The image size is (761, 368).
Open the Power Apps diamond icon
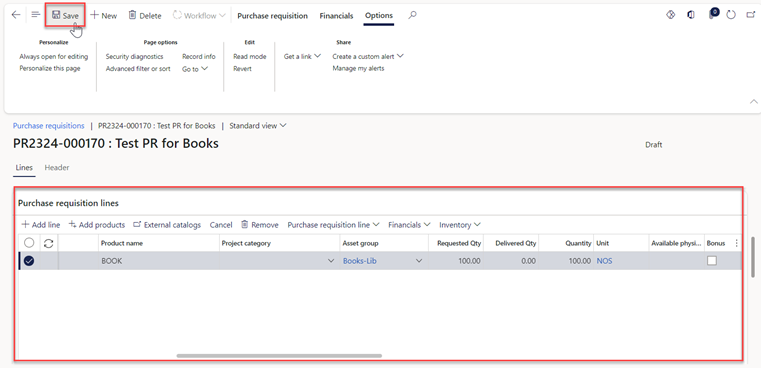pos(671,15)
